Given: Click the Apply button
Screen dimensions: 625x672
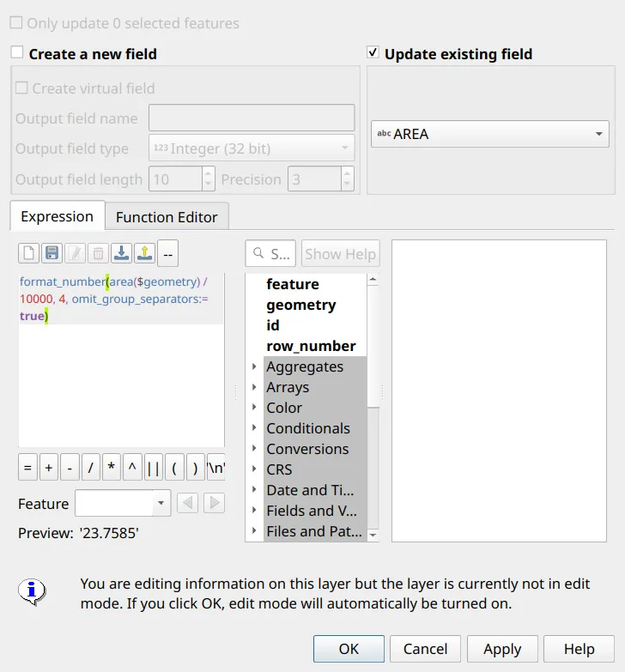Looking at the screenshot, I should coord(502,649).
